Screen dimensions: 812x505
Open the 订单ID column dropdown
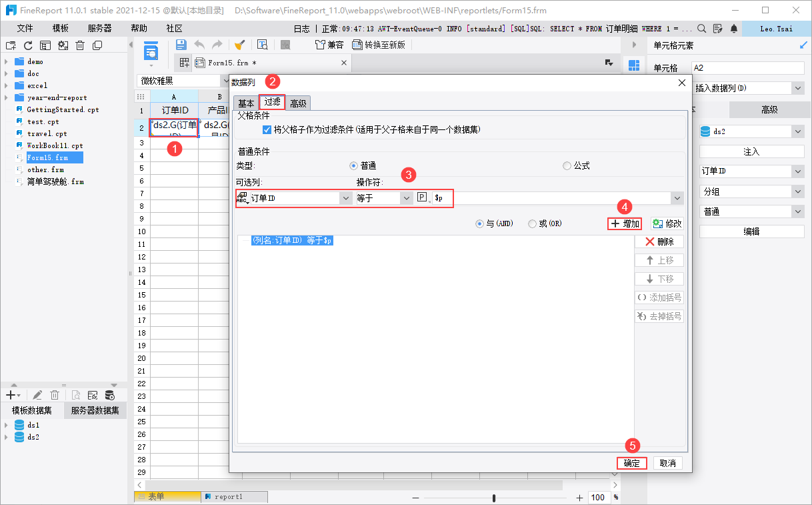click(x=294, y=198)
